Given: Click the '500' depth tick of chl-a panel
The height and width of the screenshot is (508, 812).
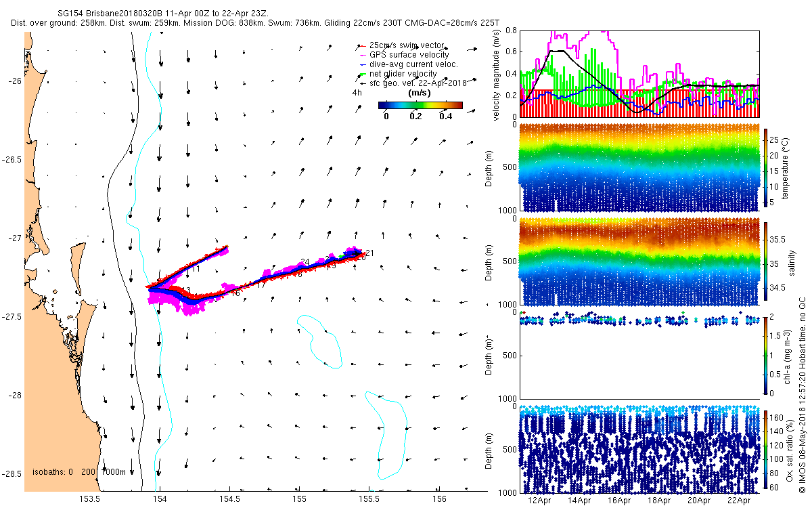Looking at the screenshot, I should (510, 356).
